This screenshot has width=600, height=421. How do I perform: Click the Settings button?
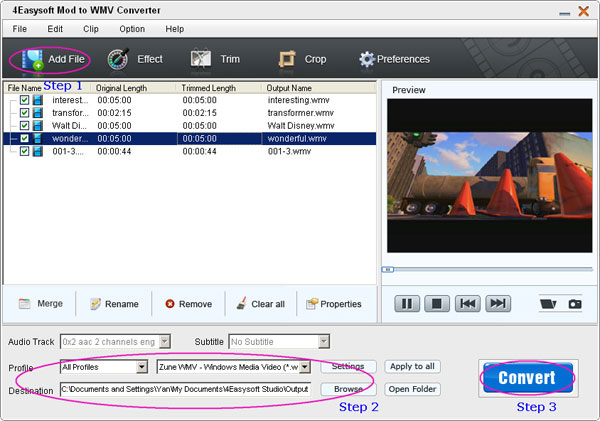tap(348, 367)
